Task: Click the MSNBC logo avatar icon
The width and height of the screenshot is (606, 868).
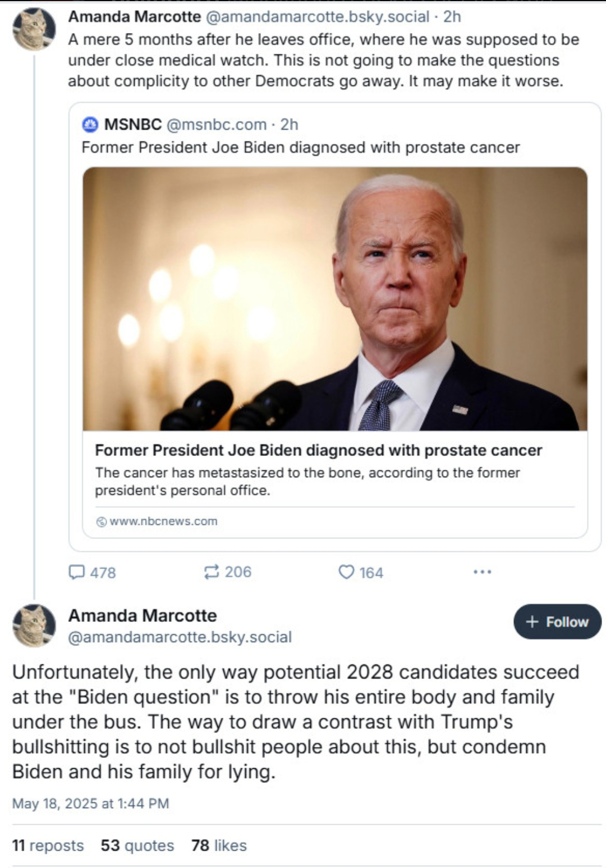Action: point(90,124)
